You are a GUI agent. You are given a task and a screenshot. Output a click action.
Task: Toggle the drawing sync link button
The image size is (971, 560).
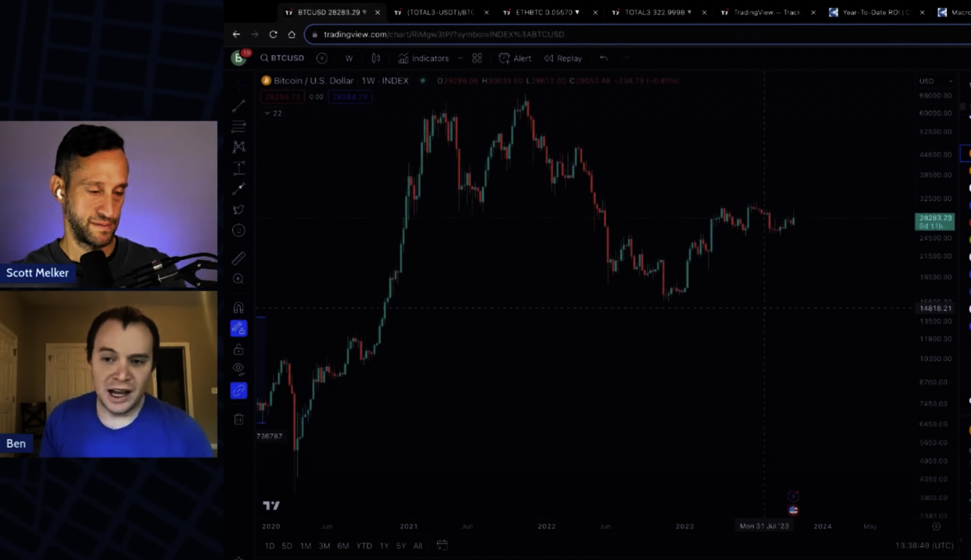tap(239, 390)
